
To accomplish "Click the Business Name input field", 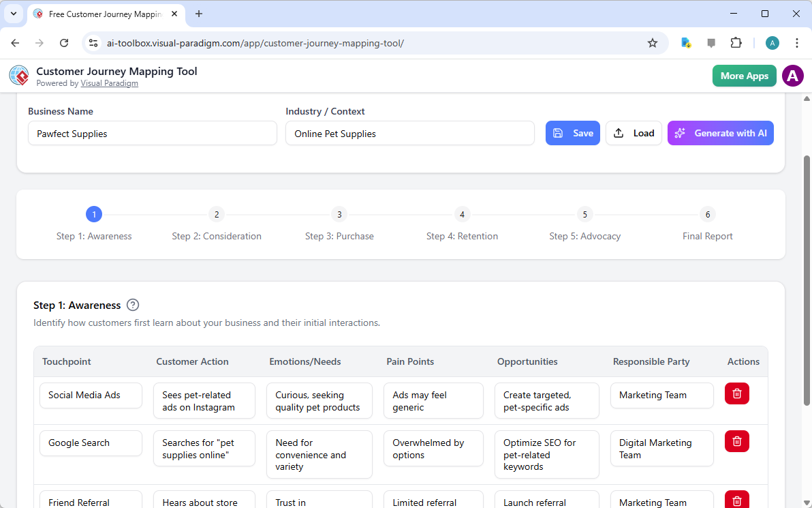I will click(152, 134).
